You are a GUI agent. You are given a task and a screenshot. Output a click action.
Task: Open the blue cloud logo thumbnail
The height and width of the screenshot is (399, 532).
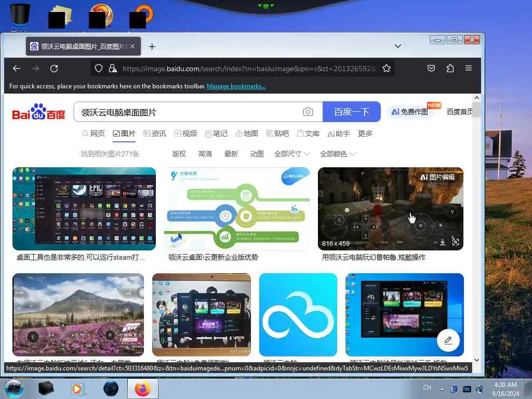(298, 314)
